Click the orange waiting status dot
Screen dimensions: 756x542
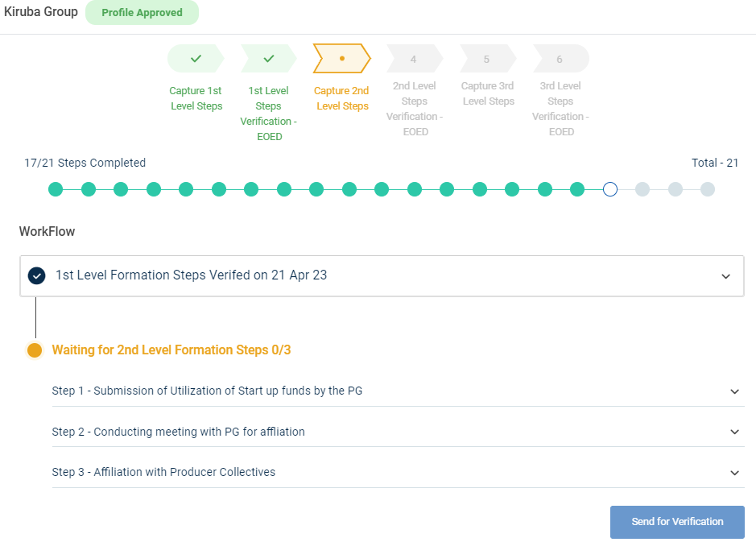click(35, 350)
